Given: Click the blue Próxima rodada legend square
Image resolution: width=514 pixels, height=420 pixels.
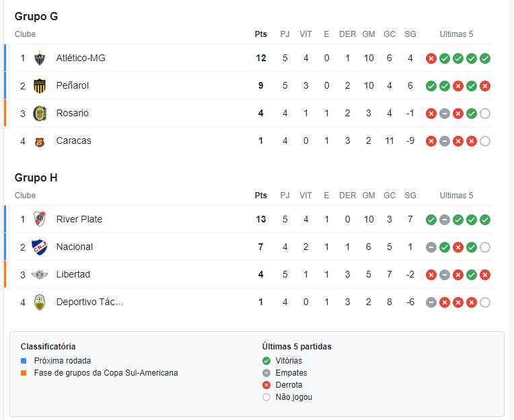Looking at the screenshot, I should 24,361.
